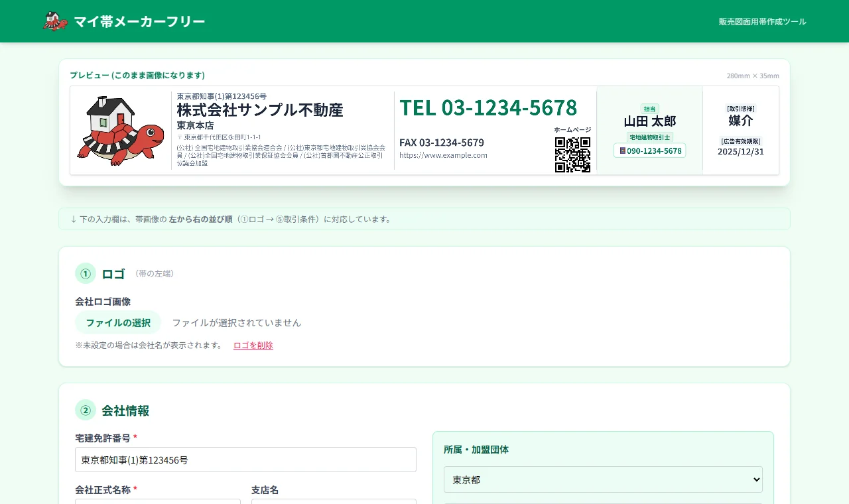
Task: Click the 販売図面用帯作成ツール header text
Action: (763, 21)
